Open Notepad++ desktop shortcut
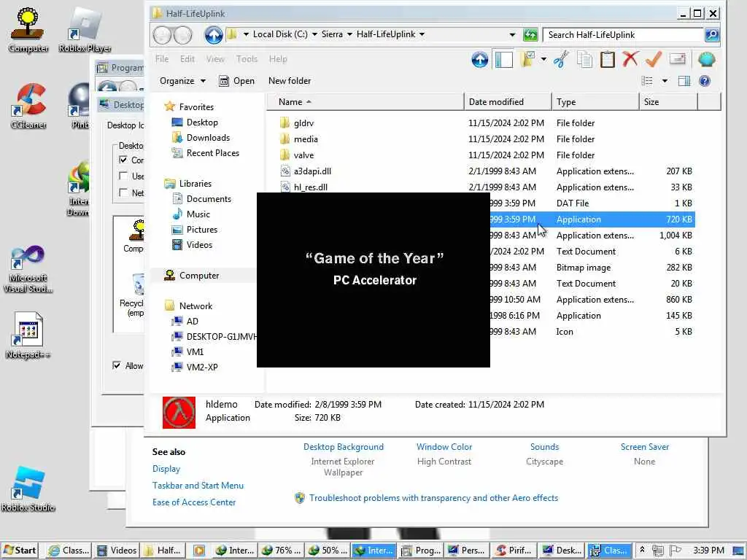 [x=28, y=335]
